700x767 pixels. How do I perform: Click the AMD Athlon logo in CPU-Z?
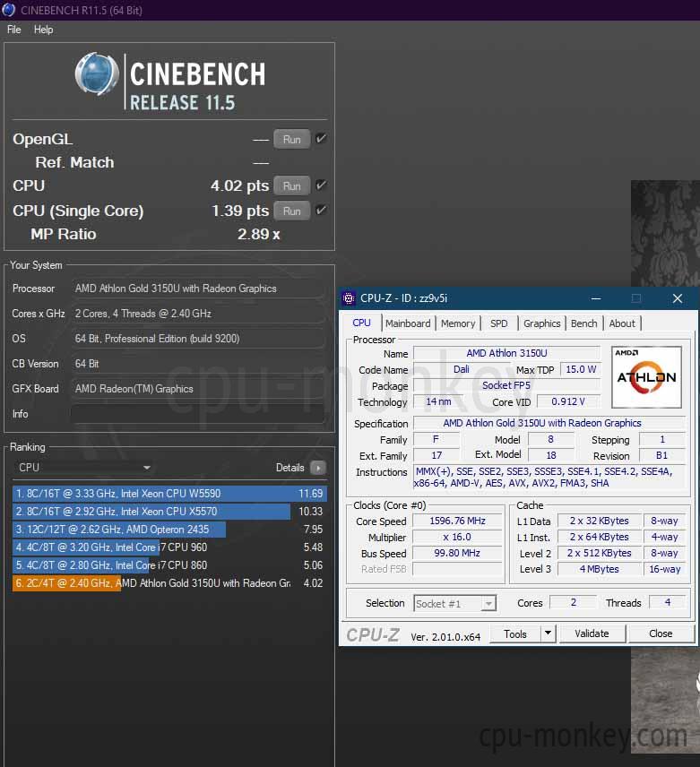pyautogui.click(x=646, y=376)
